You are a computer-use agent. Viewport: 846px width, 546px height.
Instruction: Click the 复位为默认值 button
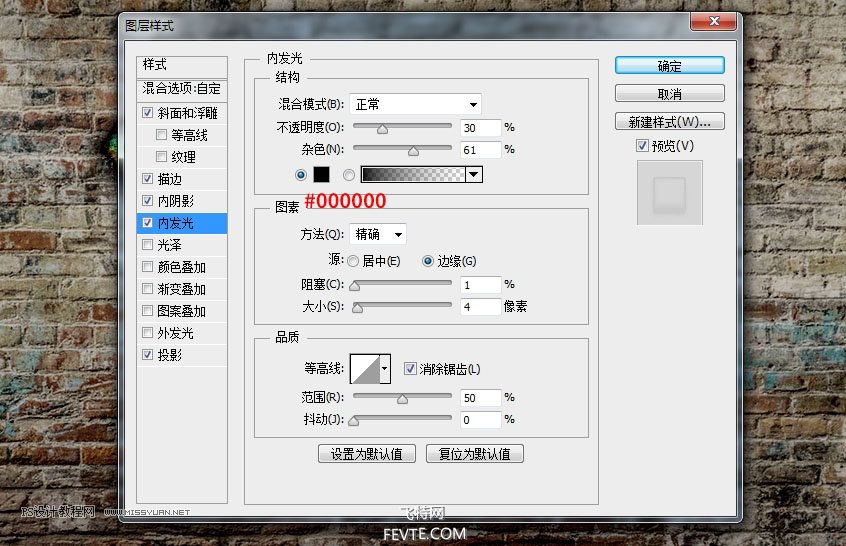coord(475,454)
